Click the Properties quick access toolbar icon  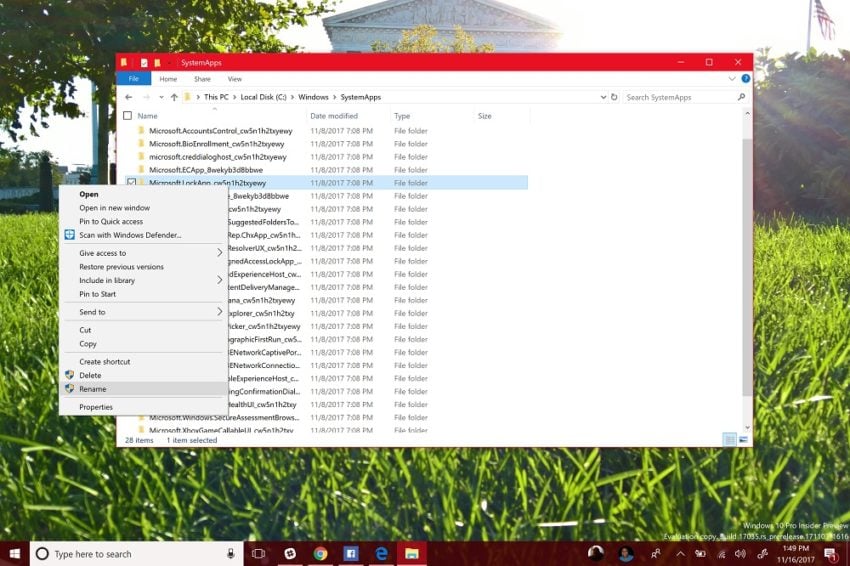tap(144, 63)
